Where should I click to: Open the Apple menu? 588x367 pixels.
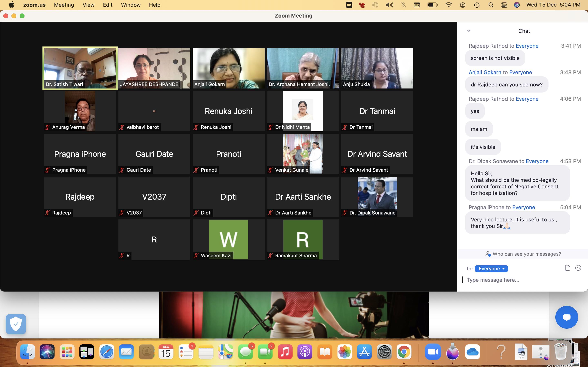click(x=11, y=5)
